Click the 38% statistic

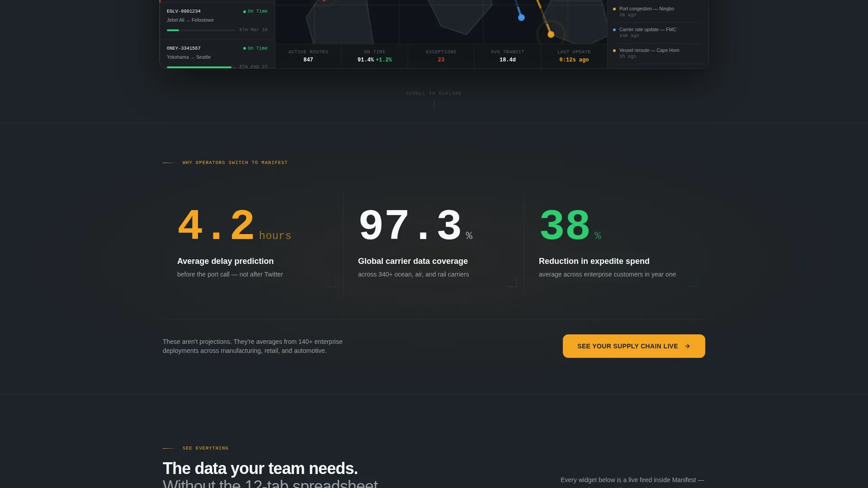click(x=570, y=225)
